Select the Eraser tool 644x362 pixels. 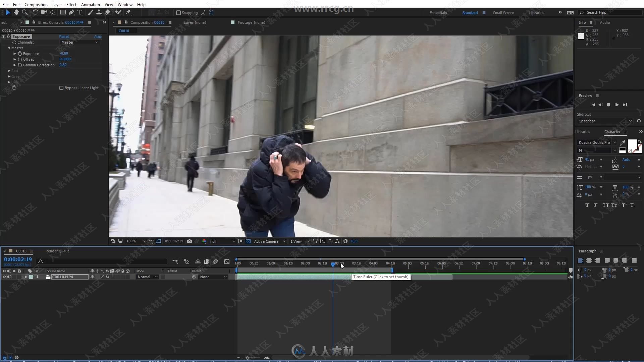pyautogui.click(x=107, y=12)
